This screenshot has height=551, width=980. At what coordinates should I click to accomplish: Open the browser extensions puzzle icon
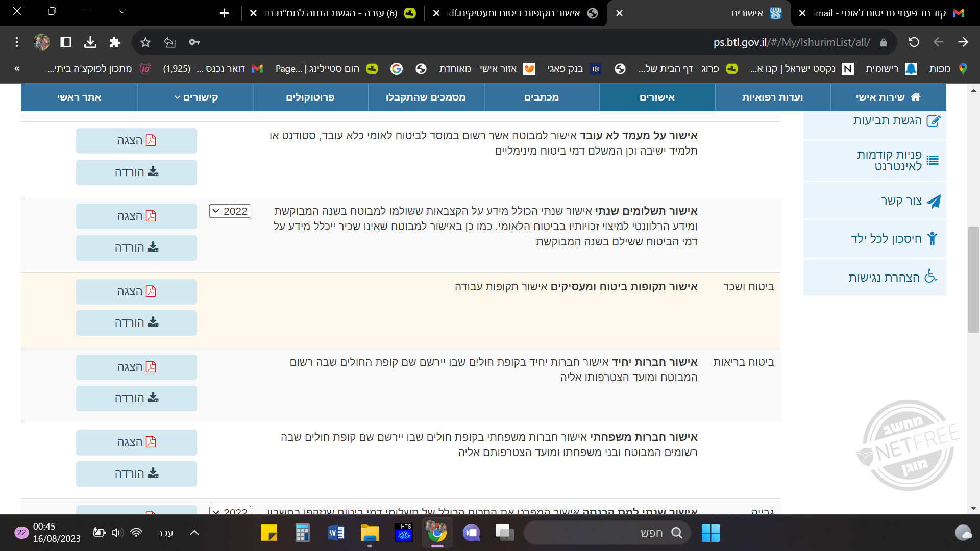pyautogui.click(x=115, y=42)
